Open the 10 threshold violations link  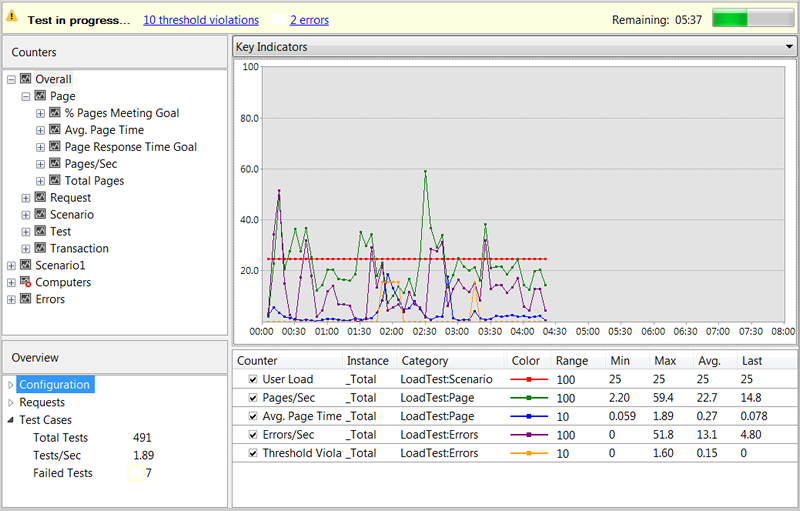click(200, 20)
